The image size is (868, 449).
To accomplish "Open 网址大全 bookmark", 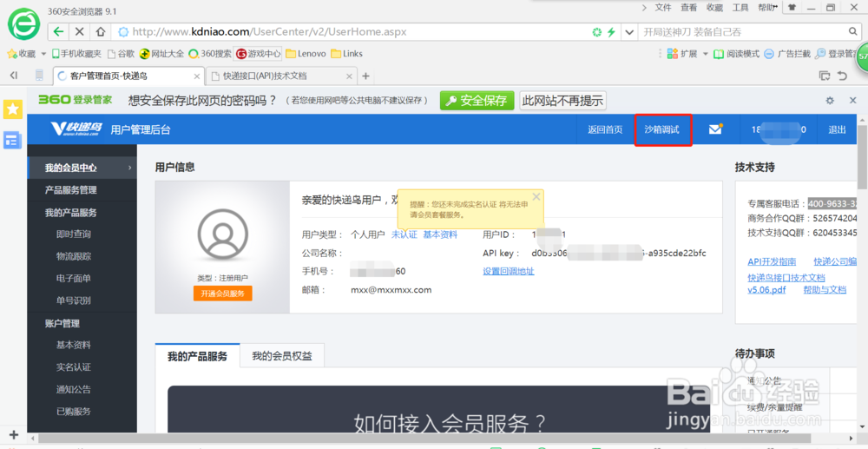I will tap(161, 54).
